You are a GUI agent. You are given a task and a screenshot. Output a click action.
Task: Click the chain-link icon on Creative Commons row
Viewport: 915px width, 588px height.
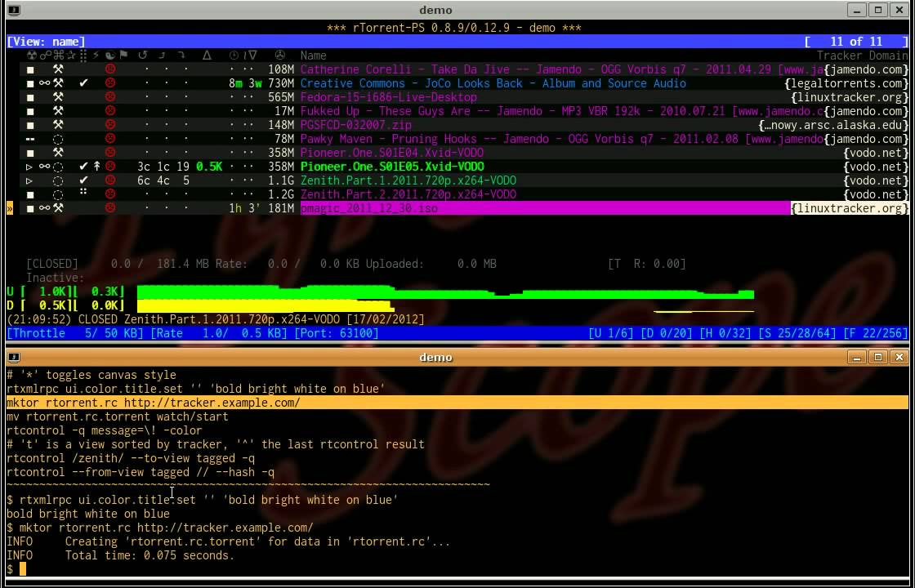click(44, 83)
